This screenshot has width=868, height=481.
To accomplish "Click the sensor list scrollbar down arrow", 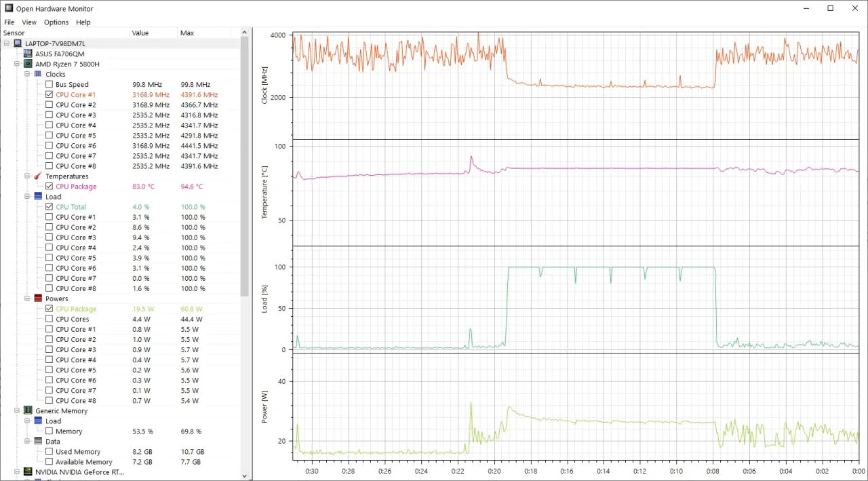I will [244, 476].
